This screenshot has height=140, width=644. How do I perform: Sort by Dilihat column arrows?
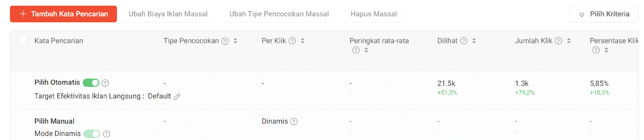474,41
